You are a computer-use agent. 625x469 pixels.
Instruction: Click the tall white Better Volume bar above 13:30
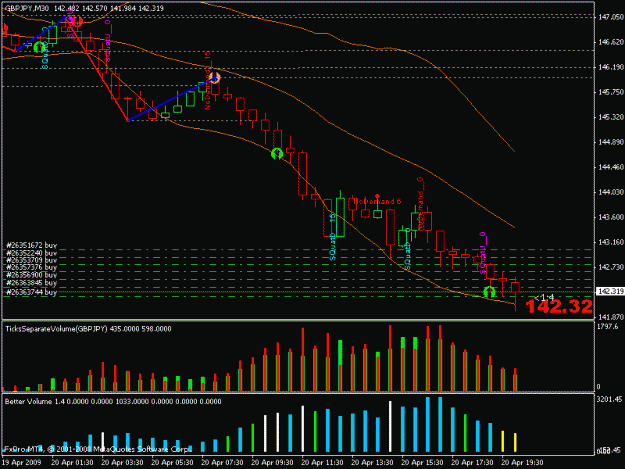click(x=390, y=427)
